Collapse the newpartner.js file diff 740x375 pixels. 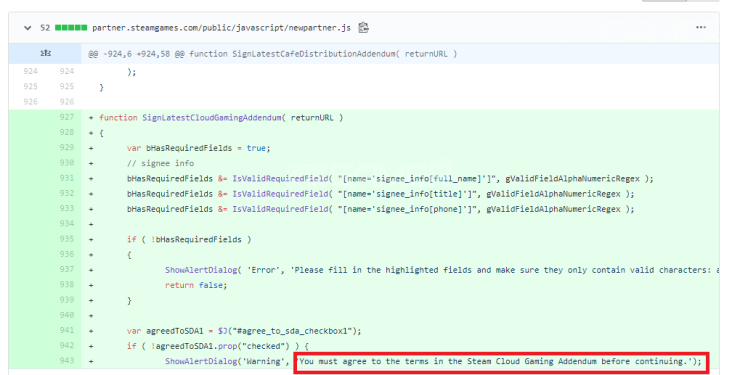click(27, 28)
